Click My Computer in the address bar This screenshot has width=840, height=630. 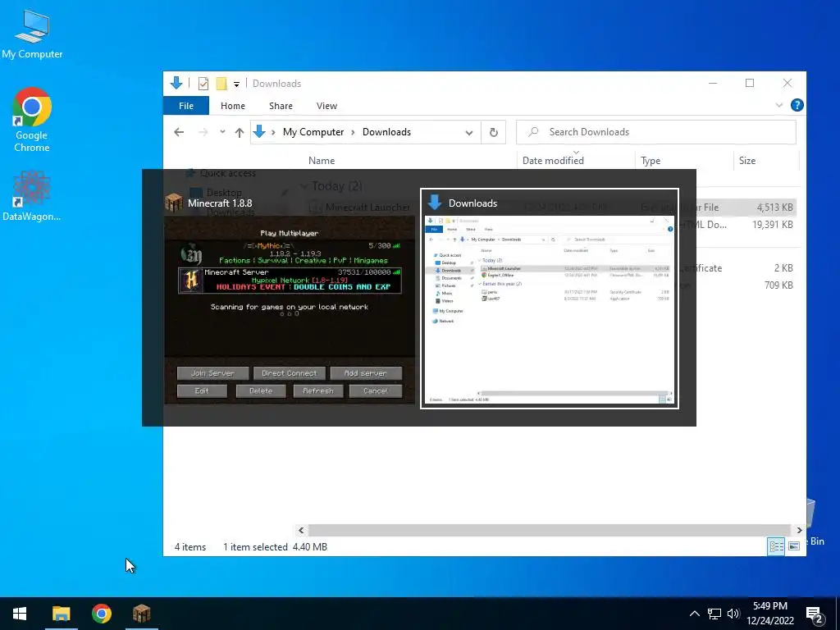tap(313, 132)
